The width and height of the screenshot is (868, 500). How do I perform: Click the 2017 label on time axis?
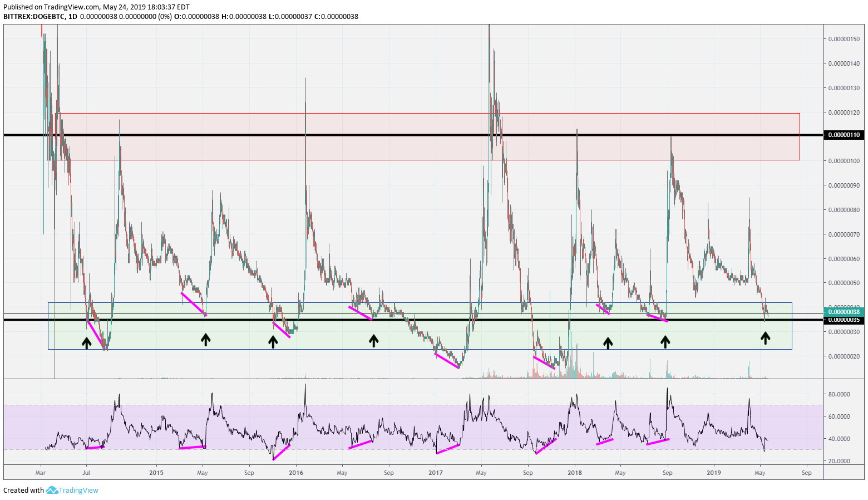436,473
